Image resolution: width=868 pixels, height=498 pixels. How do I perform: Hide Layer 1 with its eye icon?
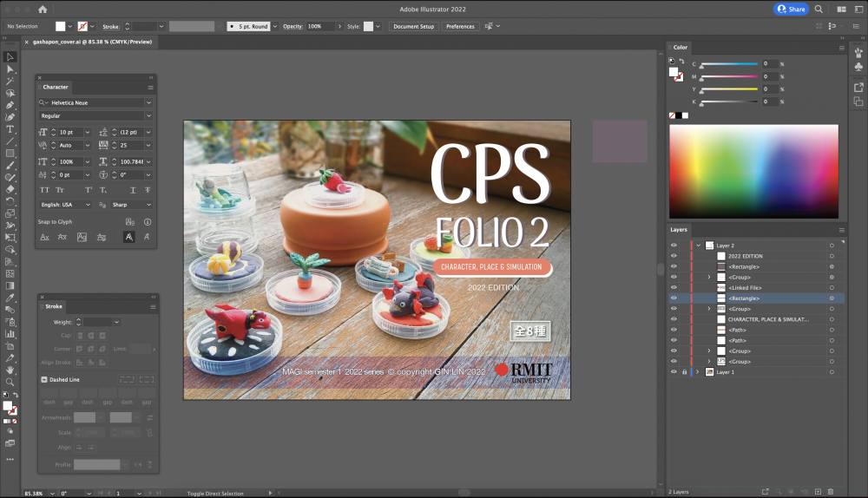coord(674,372)
